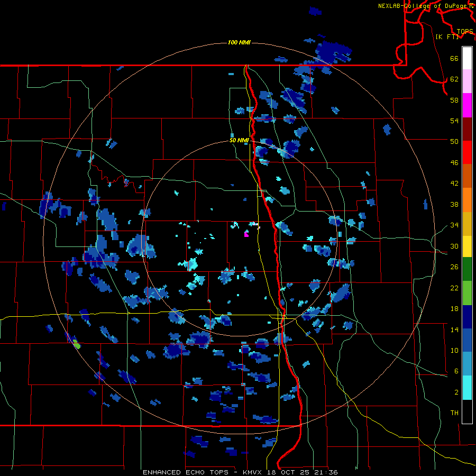Click the light pink legend color segment
This screenshot has width=476, height=476.
pyautogui.click(x=467, y=81)
